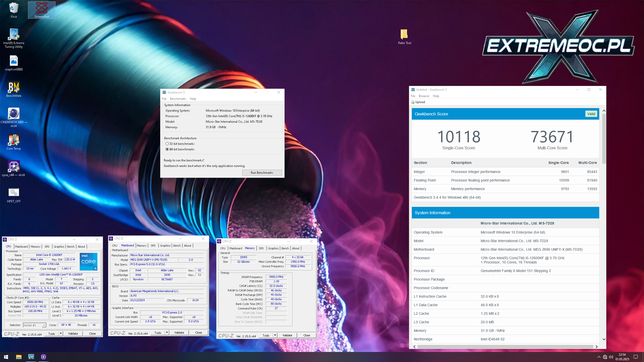Click the Run Benchmarks button
The height and width of the screenshot is (362, 644).
(262, 173)
